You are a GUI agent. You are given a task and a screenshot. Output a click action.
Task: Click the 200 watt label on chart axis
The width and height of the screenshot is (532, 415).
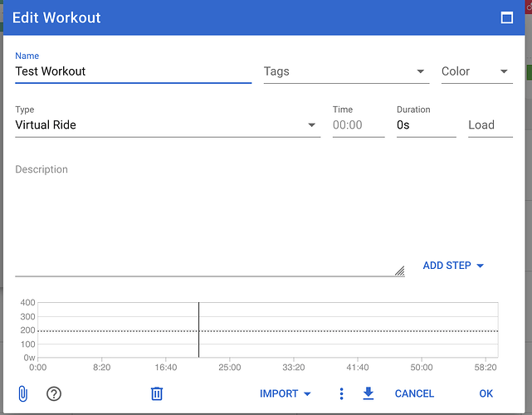(x=27, y=330)
